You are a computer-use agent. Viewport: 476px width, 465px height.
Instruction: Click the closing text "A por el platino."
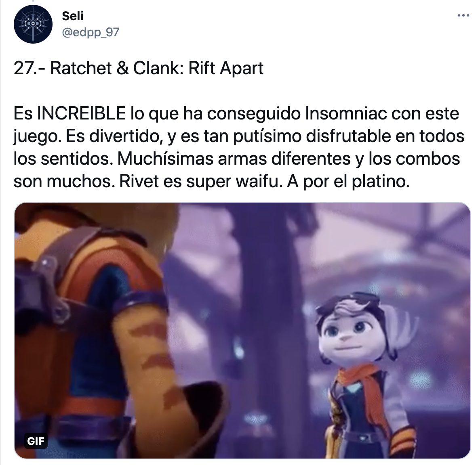(x=348, y=182)
